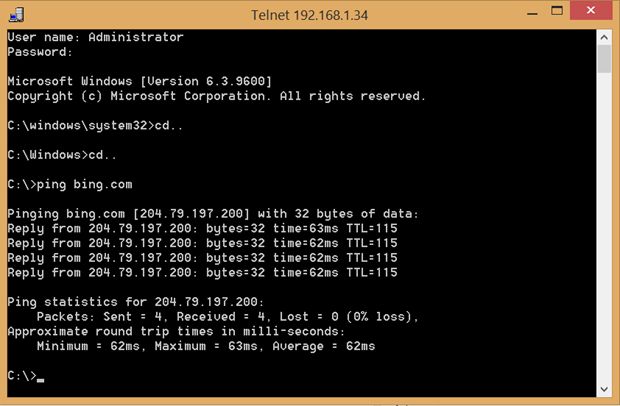Click the scrollbar up arrow

click(x=604, y=37)
